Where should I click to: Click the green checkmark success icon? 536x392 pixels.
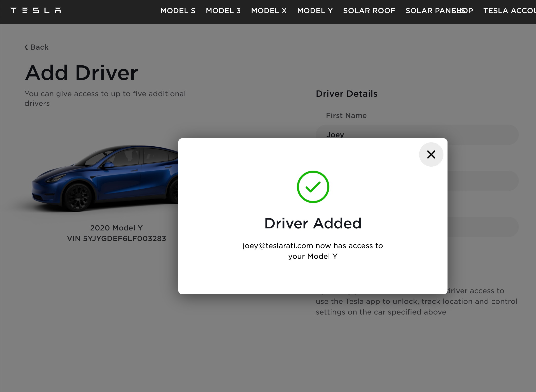tap(313, 187)
